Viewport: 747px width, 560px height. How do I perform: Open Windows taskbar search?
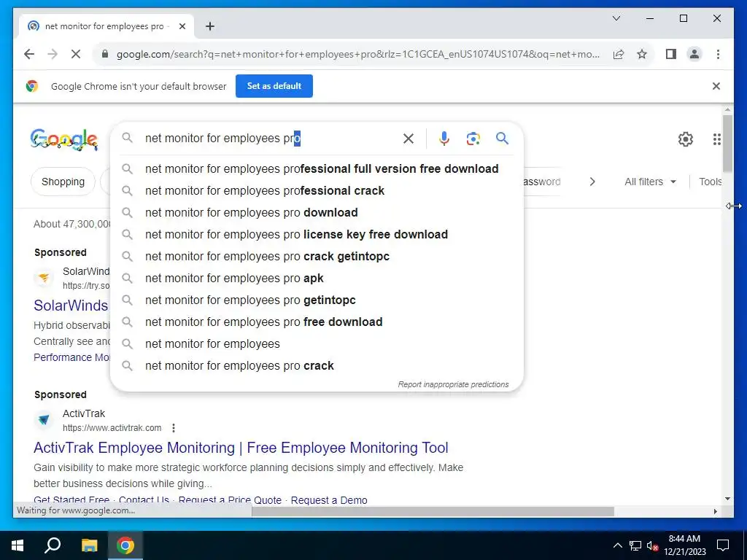click(53, 545)
